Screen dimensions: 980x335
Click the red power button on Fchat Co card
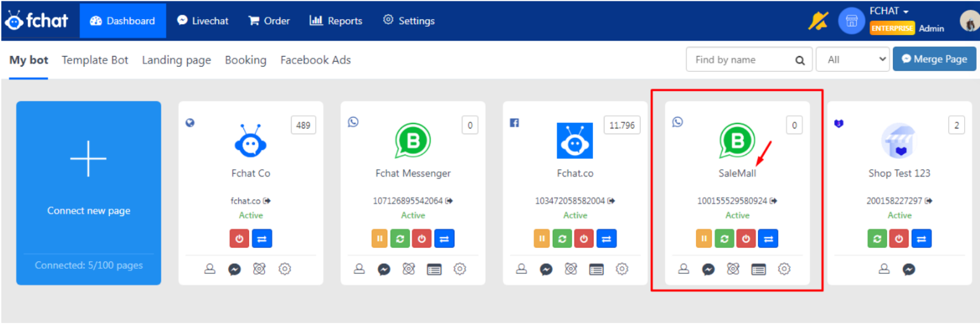pyautogui.click(x=240, y=238)
